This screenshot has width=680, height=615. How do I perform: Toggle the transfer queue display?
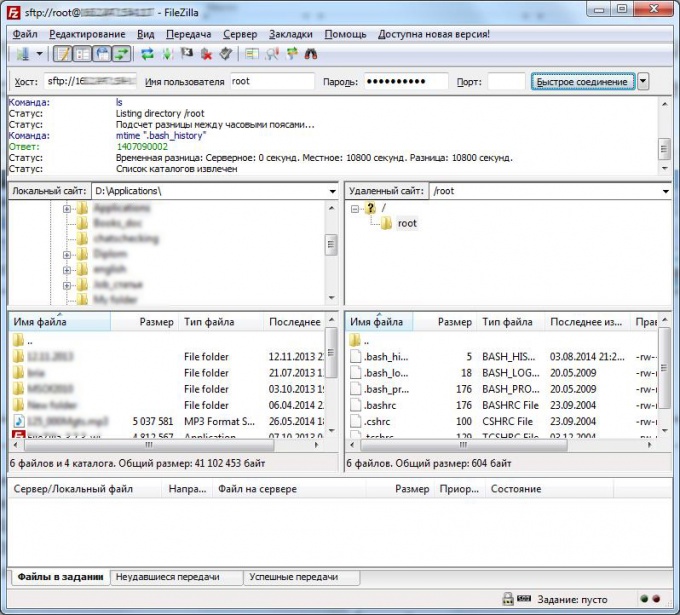(122, 54)
